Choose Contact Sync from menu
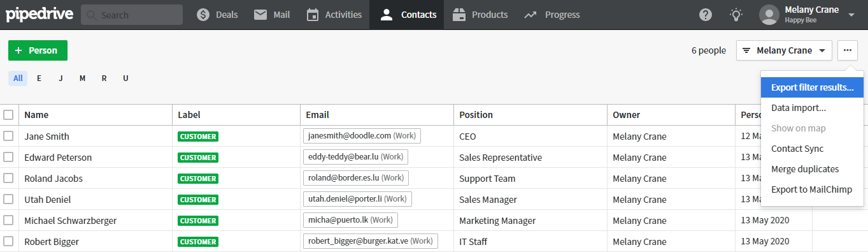Screen dimensions: 868x252 812,149
